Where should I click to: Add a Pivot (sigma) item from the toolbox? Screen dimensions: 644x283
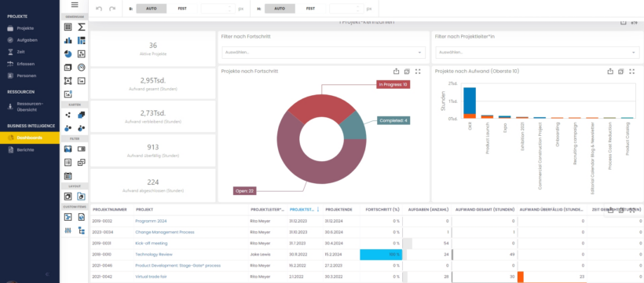[x=82, y=28]
